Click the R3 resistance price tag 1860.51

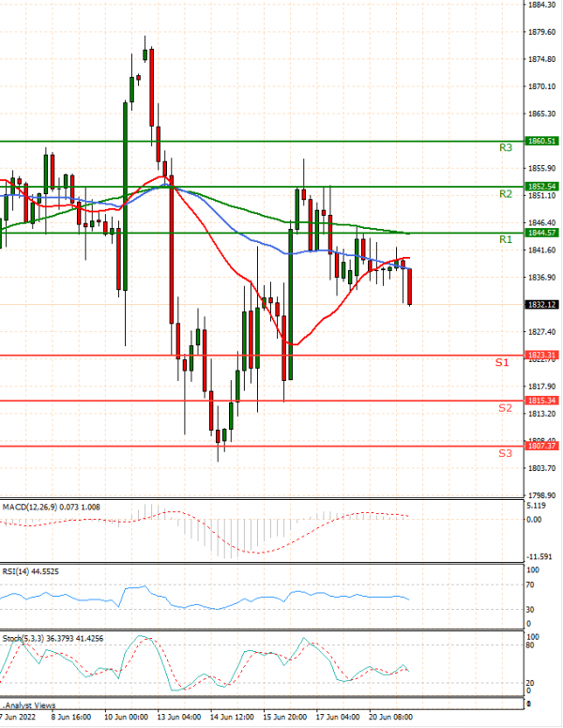pyautogui.click(x=541, y=141)
